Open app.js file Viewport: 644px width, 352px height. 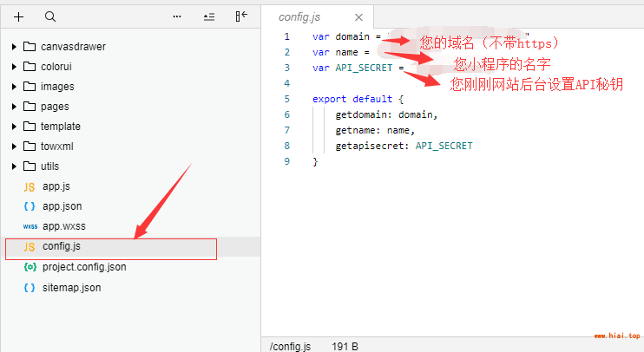(56, 186)
